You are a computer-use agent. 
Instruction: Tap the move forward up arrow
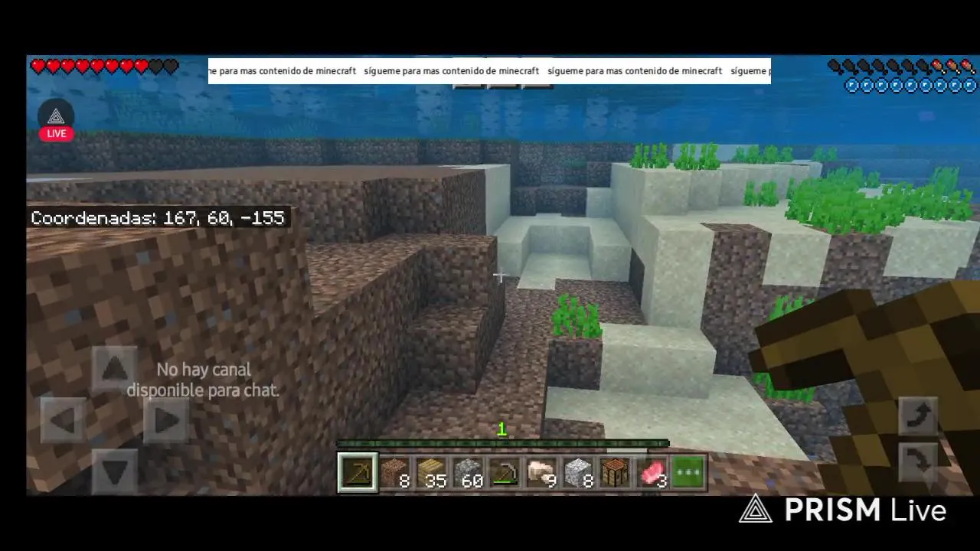click(114, 369)
